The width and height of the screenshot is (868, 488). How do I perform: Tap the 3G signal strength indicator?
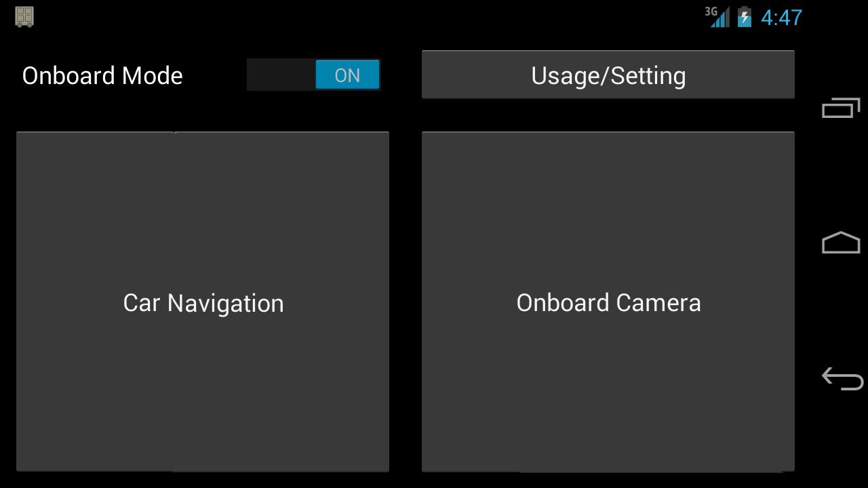(x=722, y=18)
